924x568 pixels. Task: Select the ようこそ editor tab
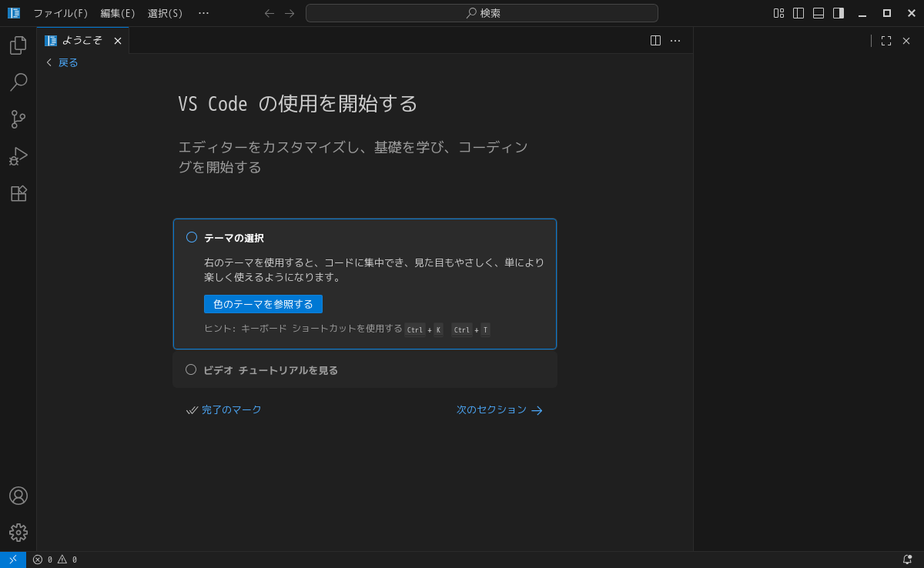tap(82, 41)
